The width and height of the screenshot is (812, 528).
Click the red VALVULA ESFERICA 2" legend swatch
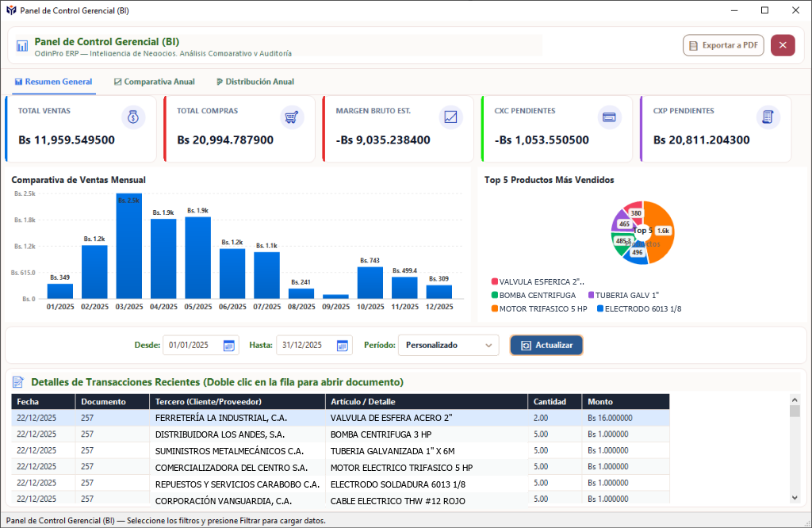(495, 281)
